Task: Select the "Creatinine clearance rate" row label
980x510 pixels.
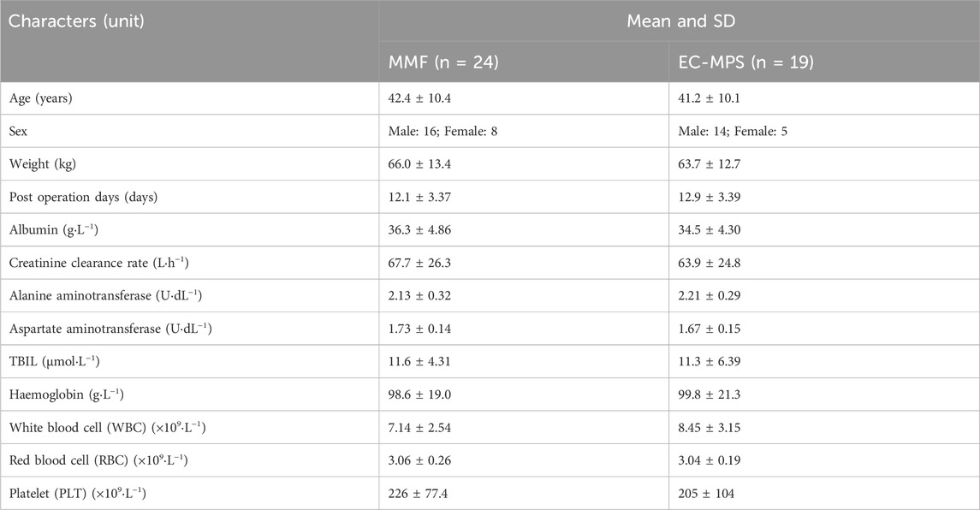Action: click(x=92, y=263)
